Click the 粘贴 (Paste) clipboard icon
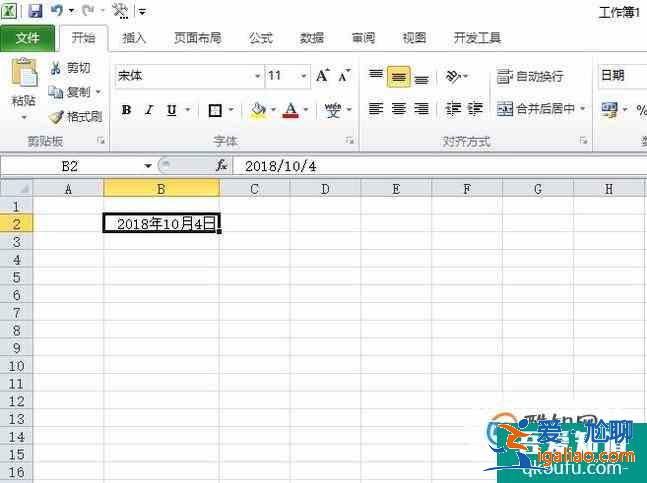The width and height of the screenshot is (647, 483). tap(24, 73)
